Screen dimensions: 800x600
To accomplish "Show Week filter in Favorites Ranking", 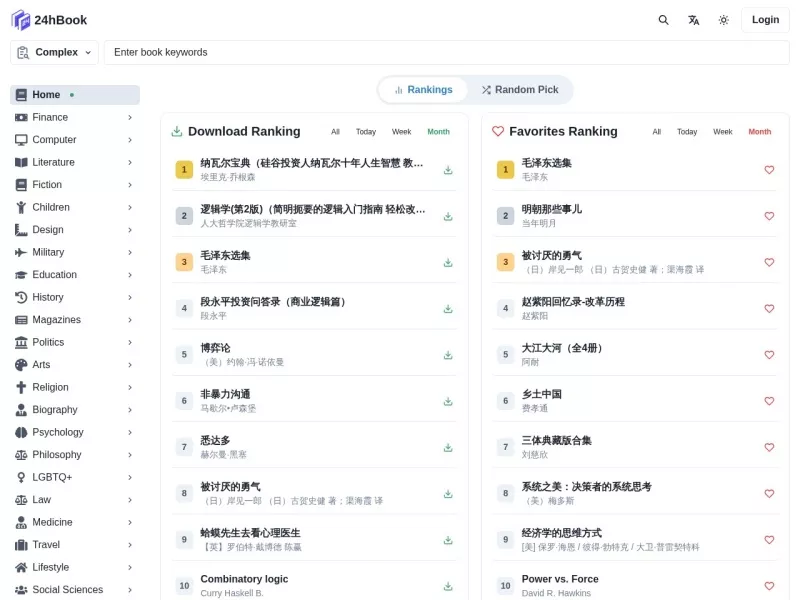I will 722,132.
